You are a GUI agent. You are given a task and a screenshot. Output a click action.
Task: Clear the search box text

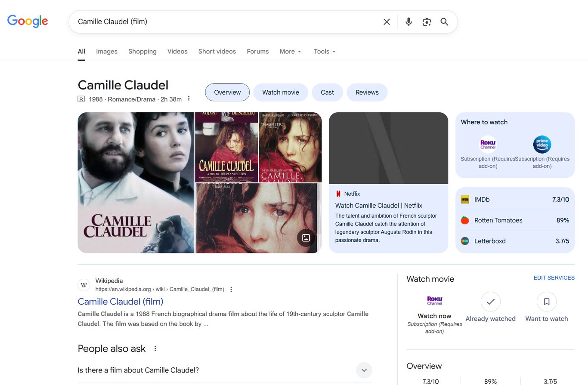click(x=387, y=22)
